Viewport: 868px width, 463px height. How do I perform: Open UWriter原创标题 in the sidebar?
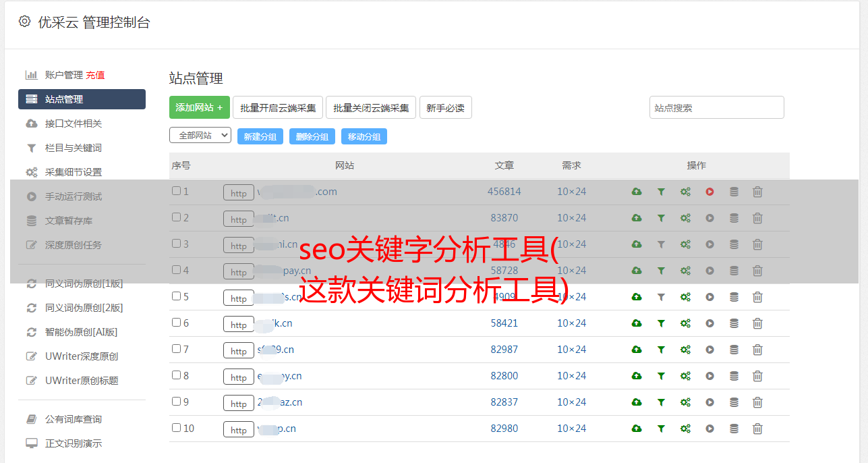[x=82, y=381]
